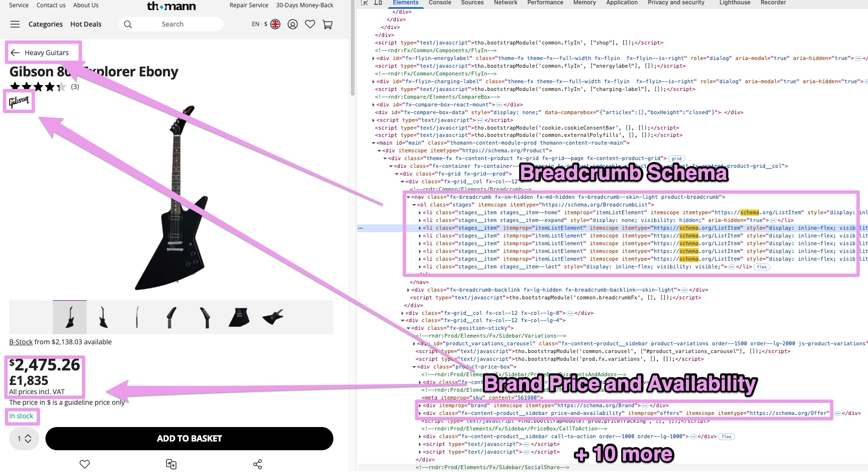Click the About Us link
Image resolution: width=868 pixels, height=472 pixels.
86,5
